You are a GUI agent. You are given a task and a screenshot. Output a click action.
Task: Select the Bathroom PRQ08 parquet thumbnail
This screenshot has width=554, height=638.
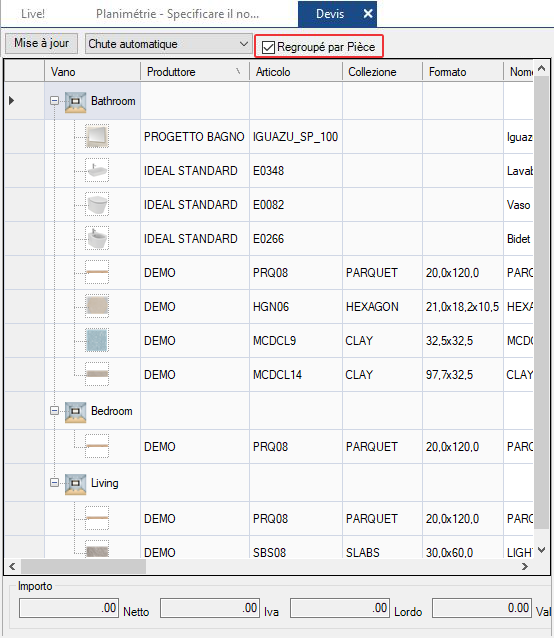coord(97,272)
